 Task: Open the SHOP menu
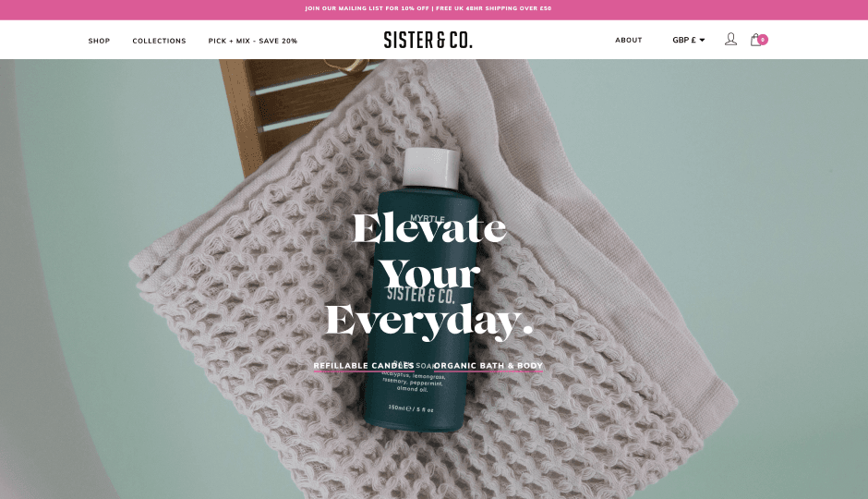pyautogui.click(x=99, y=41)
